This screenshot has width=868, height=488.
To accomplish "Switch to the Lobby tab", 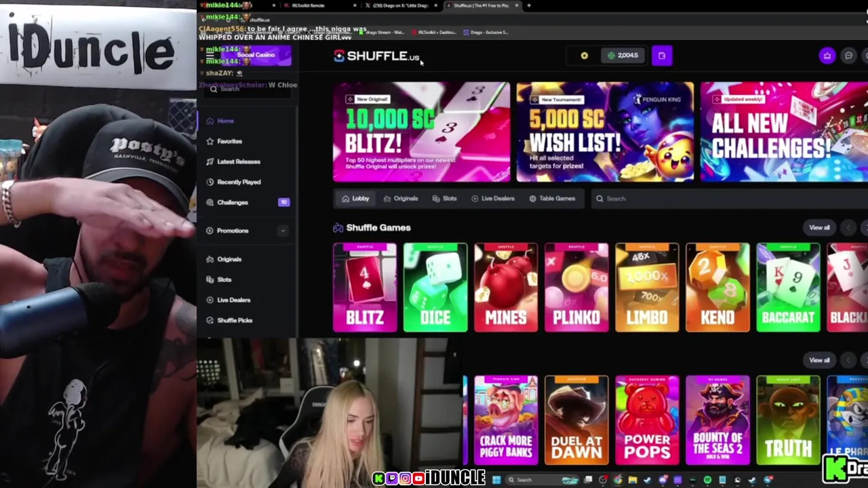I will [355, 199].
